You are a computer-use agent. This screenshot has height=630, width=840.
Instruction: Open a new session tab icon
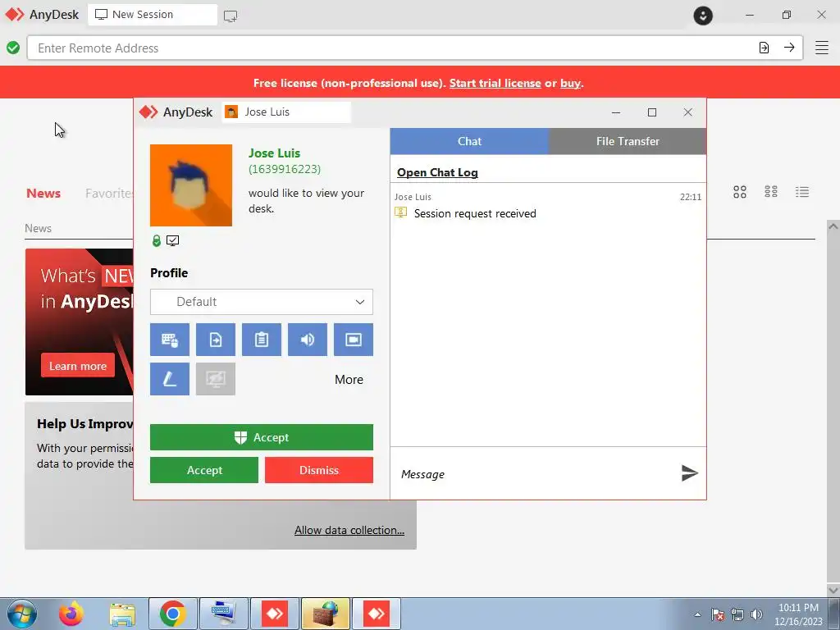tap(231, 16)
